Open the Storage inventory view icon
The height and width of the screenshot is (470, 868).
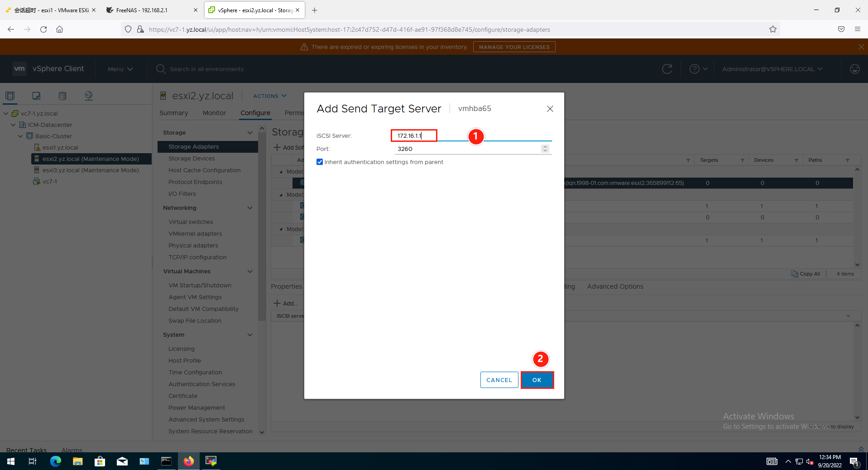62,96
